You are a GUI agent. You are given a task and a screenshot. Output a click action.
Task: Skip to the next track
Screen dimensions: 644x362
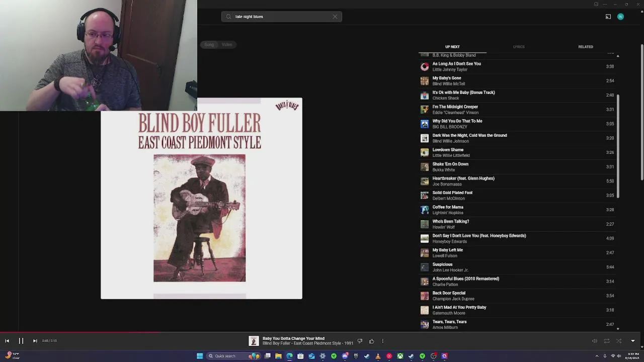[35, 341]
